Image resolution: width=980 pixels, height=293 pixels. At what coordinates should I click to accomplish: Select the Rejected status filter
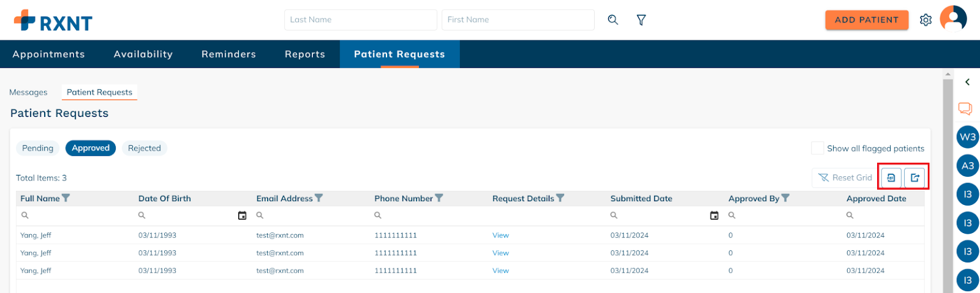tap(145, 148)
